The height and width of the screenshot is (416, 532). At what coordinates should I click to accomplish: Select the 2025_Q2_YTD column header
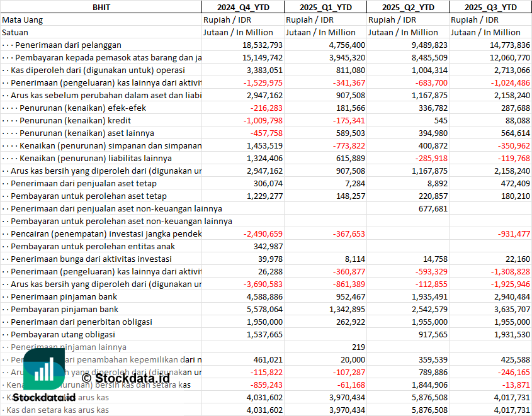[408, 7]
